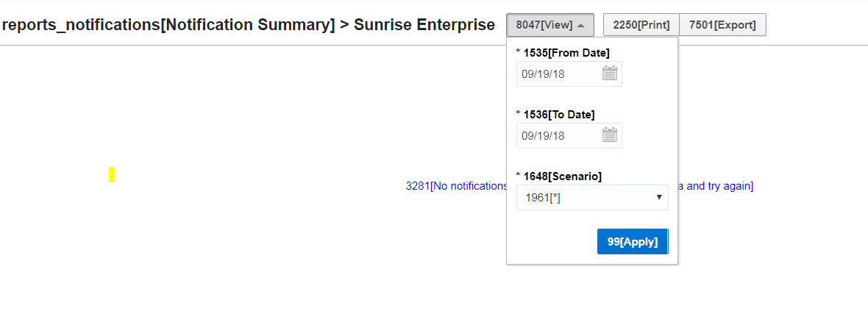This screenshot has width=868, height=333.
Task: Open the To Date calendar picker
Action: pos(610,135)
